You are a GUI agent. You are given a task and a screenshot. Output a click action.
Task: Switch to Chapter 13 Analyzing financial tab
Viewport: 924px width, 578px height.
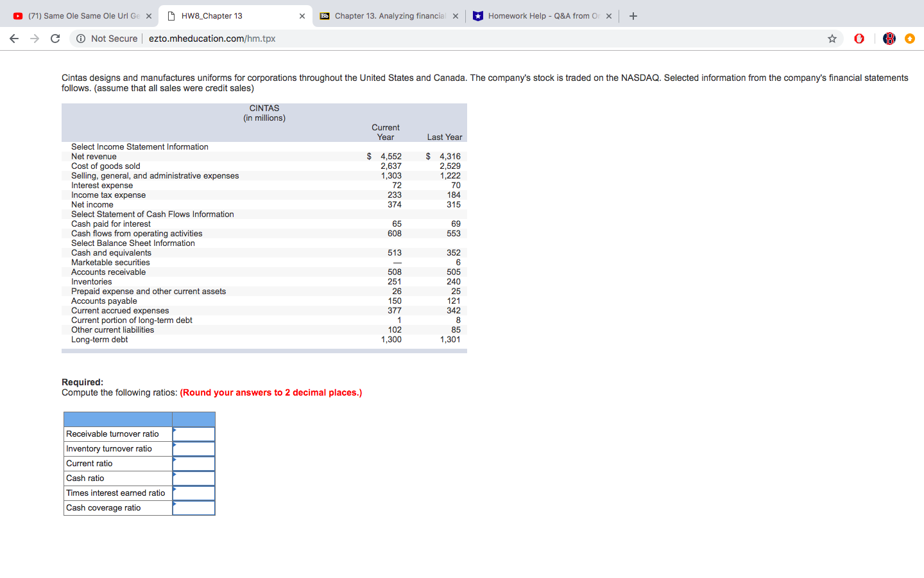(389, 16)
